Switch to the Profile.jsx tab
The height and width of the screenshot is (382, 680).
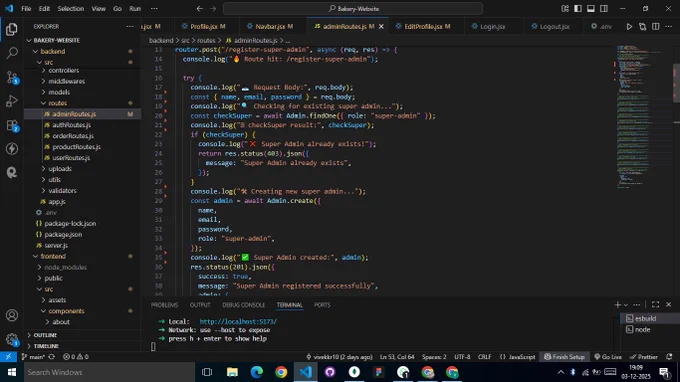pyautogui.click(x=204, y=26)
